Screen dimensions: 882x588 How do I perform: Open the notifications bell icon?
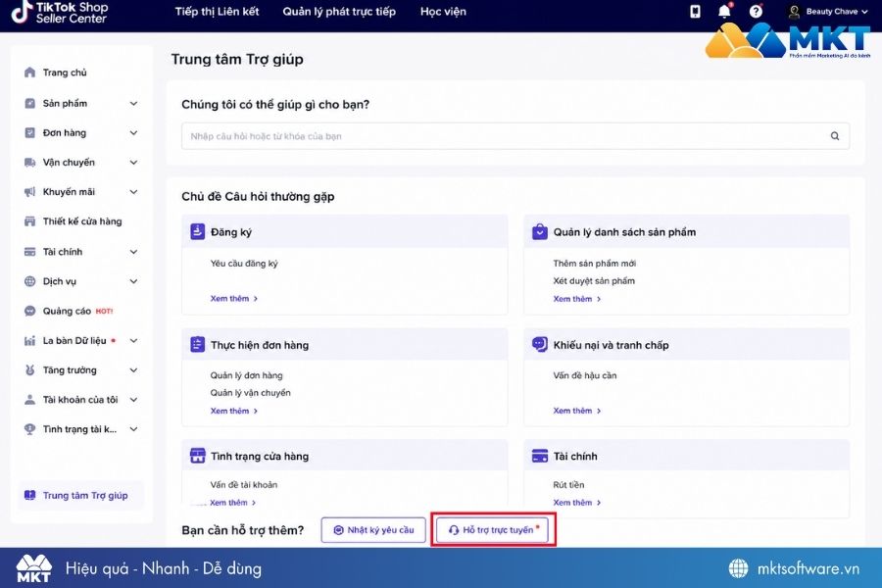(725, 11)
